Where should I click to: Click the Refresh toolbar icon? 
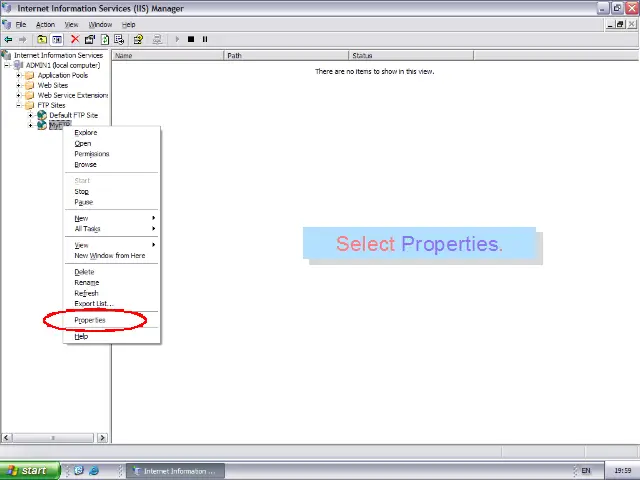pos(105,39)
